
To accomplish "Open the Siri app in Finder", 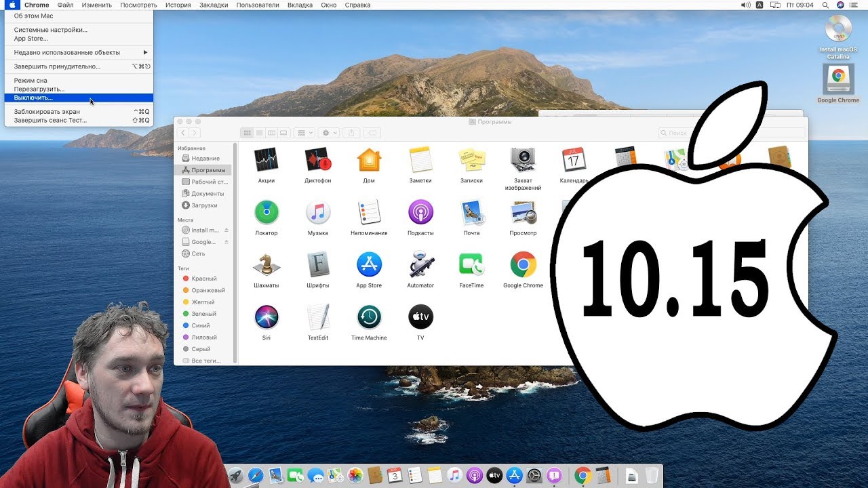I will pos(266,317).
